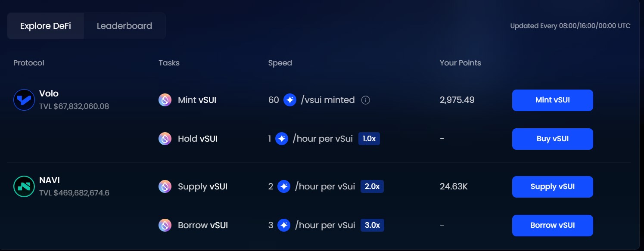Click the 1.0x multiplier badge
The height and width of the screenshot is (251, 644).
click(369, 139)
